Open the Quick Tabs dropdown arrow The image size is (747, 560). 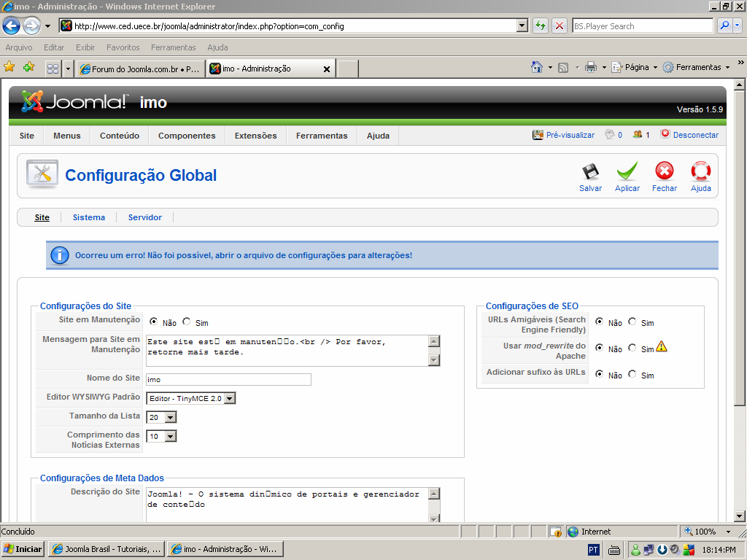point(68,69)
